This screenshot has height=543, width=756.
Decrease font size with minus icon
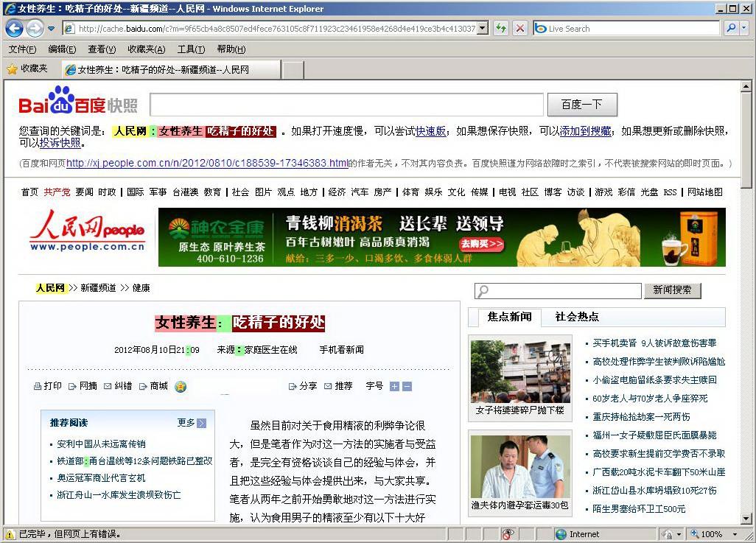coord(407,387)
